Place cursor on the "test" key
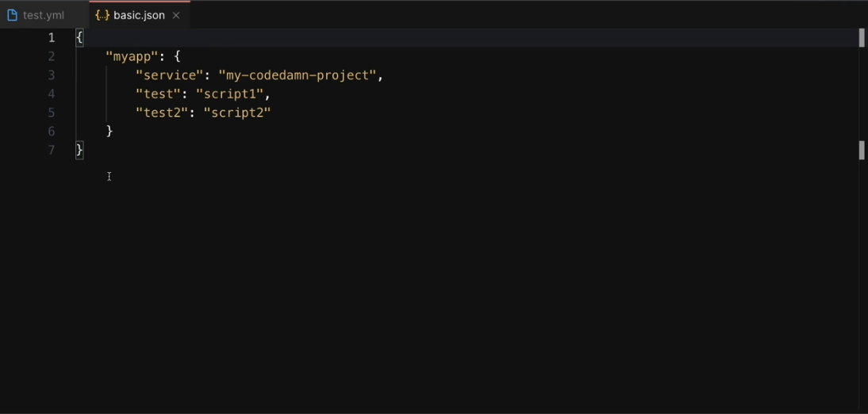Screen dimensions: 868x414 pos(158,94)
